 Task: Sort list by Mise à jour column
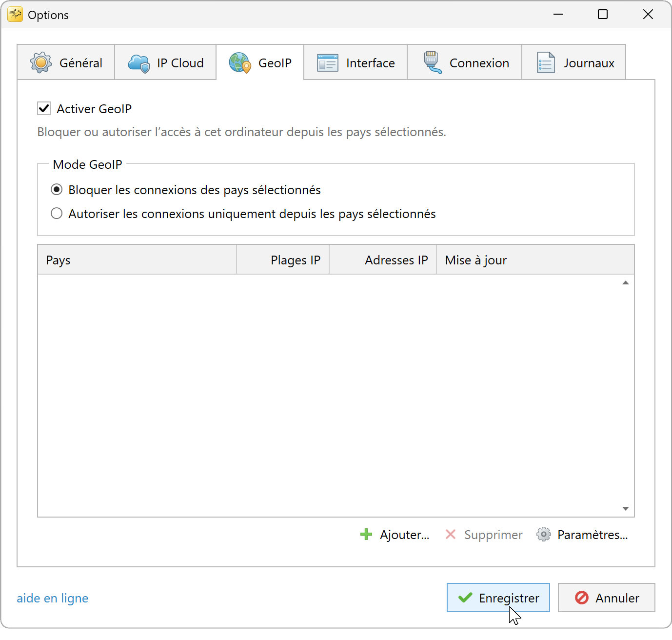point(535,260)
